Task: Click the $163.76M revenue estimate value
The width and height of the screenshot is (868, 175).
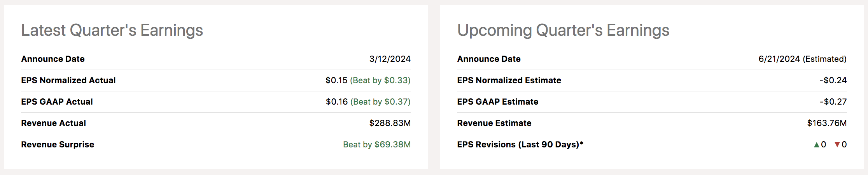Action: 827,123
